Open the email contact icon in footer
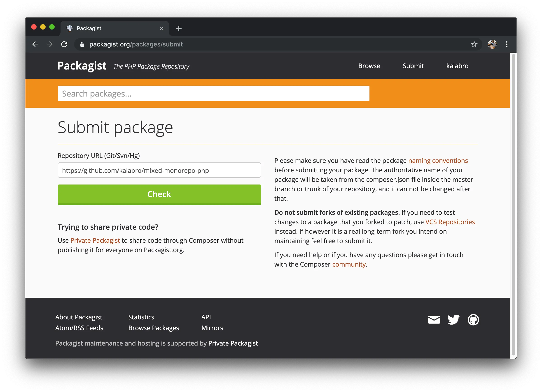 click(x=434, y=320)
